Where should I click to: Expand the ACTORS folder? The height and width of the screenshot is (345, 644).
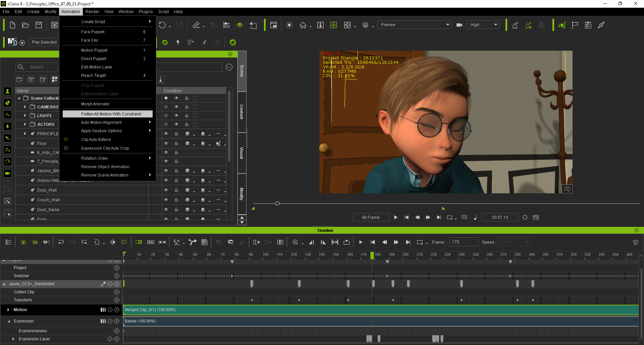(x=25, y=124)
